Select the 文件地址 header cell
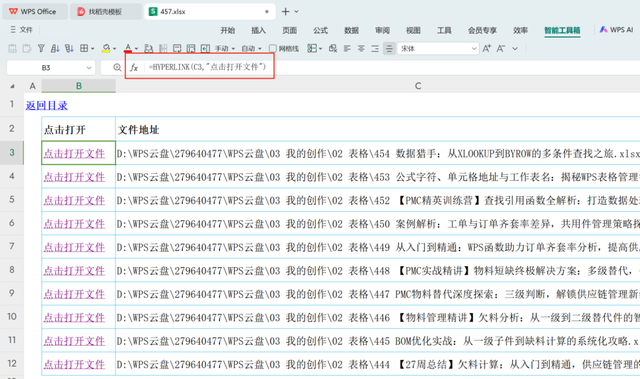Viewport: 640px width, 379px height. 378,129
